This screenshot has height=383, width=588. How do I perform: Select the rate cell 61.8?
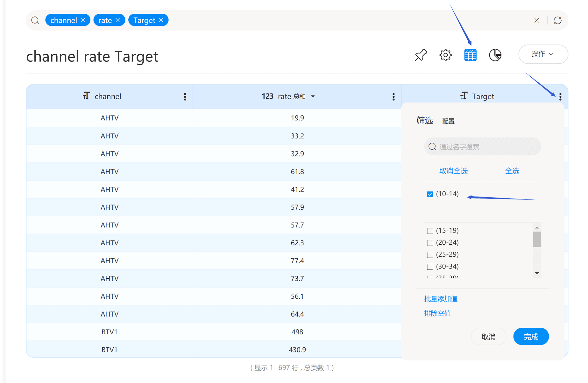(297, 171)
